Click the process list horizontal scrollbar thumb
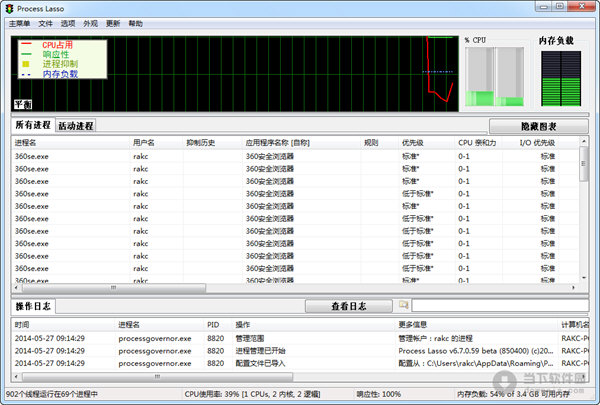 coord(113,287)
